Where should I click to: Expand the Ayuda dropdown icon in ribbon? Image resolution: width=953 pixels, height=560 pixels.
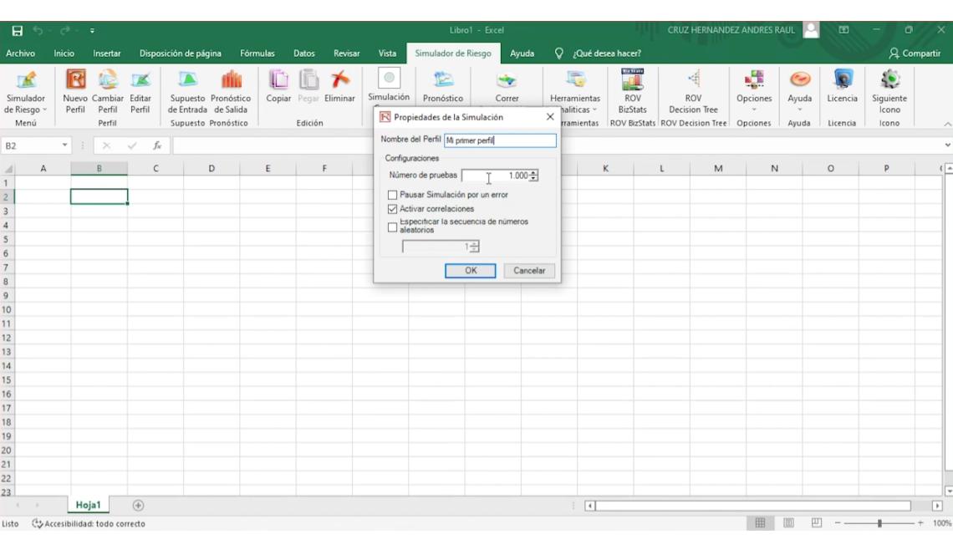[800, 110]
